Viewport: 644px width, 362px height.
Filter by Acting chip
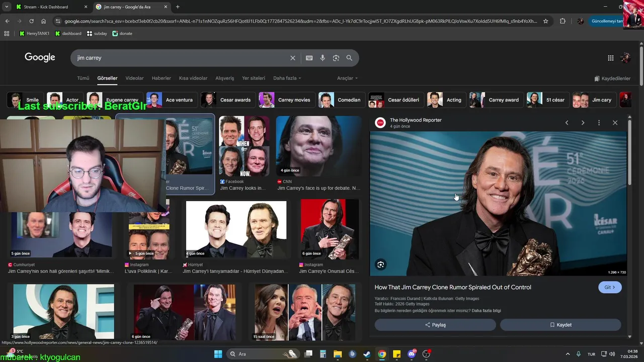point(446,100)
